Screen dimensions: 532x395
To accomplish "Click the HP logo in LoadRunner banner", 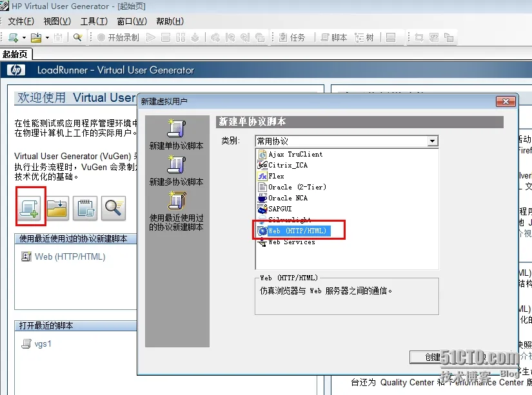I will pyautogui.click(x=16, y=70).
